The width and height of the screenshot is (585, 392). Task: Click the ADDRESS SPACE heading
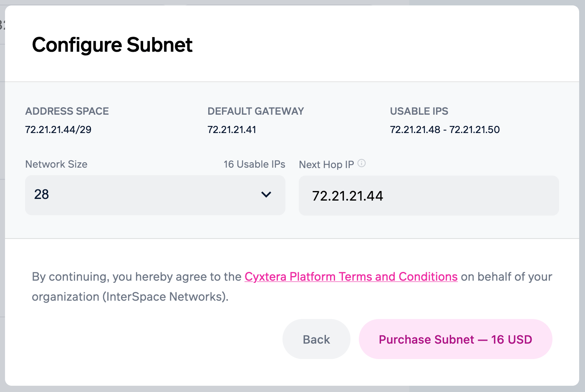67,111
